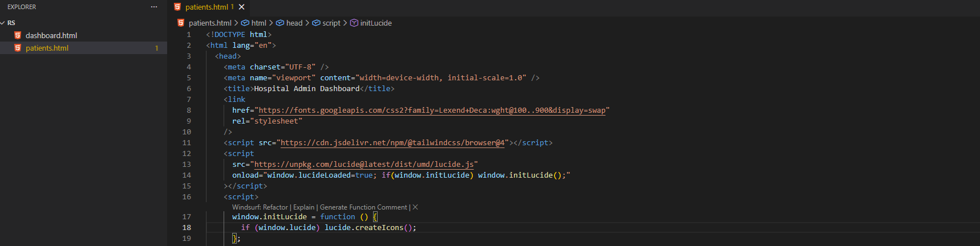Open the script breadcrumb dropdown

pyautogui.click(x=331, y=23)
